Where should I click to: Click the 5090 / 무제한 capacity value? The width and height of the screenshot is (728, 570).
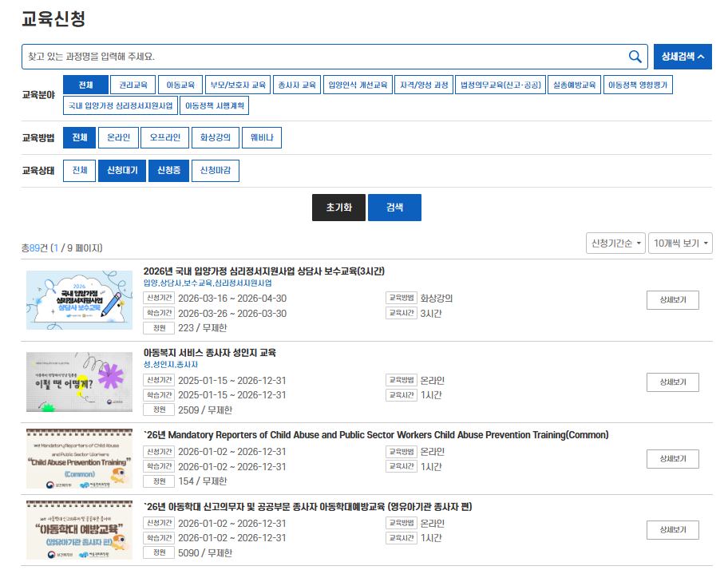[205, 552]
